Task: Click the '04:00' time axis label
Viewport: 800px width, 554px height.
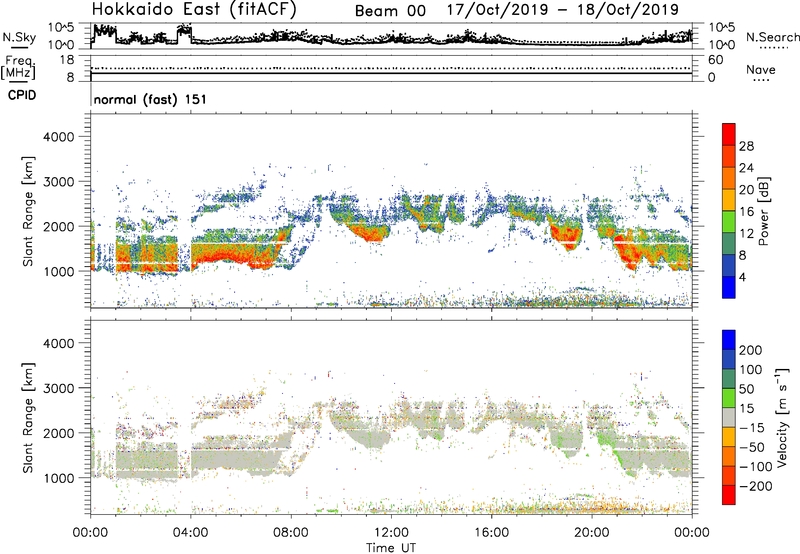Action: click(191, 533)
